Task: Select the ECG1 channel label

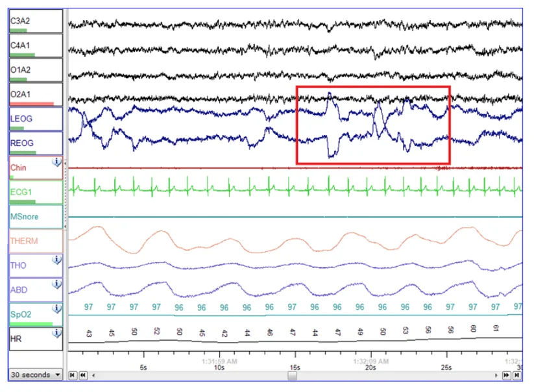Action: [x=36, y=192]
